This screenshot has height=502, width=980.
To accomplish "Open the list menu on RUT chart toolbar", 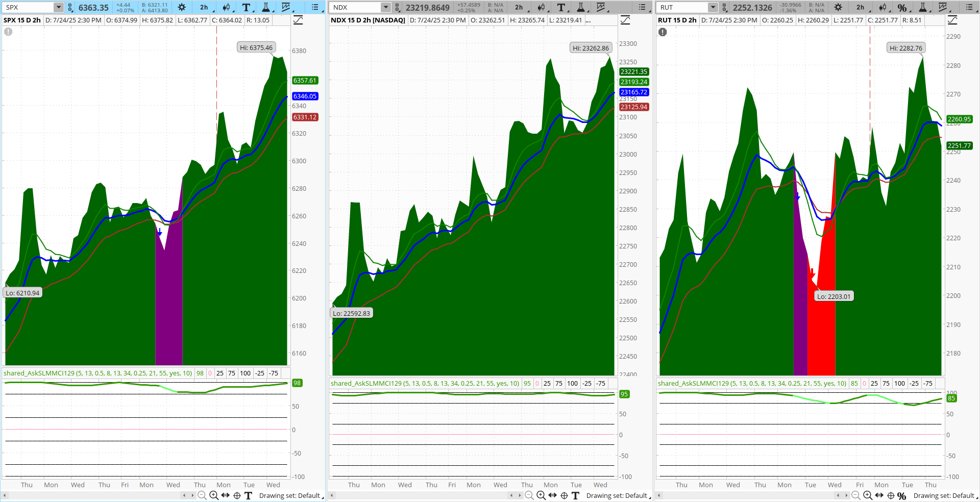I will (x=969, y=7).
